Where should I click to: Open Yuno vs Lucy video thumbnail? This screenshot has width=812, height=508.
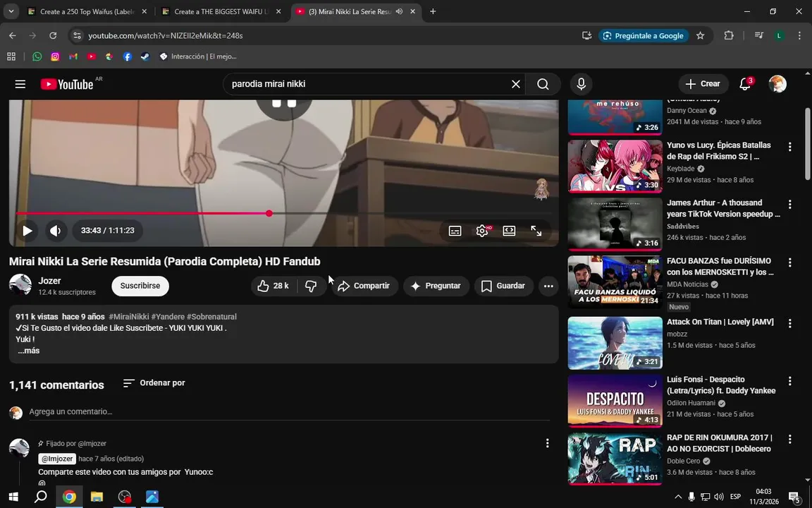pos(615,167)
